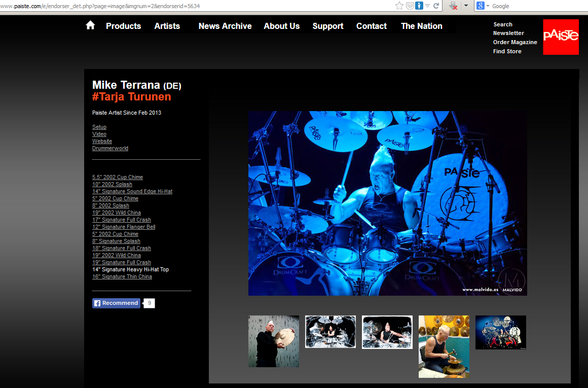
Task: Open the Newsletter link
Action: [x=508, y=33]
